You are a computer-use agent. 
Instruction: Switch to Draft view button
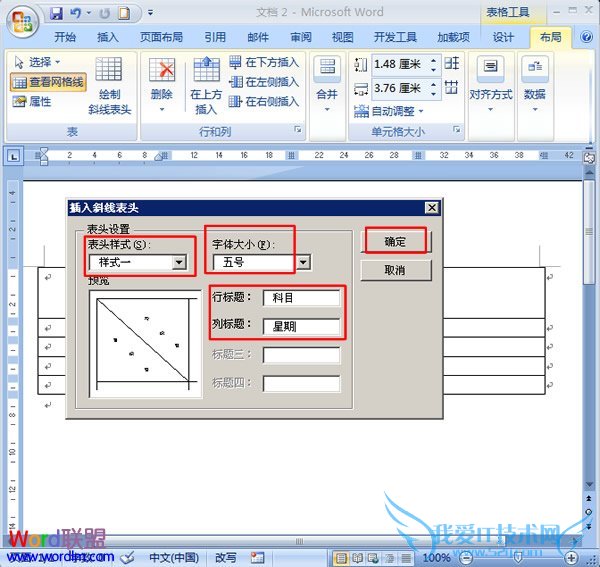[x=406, y=558]
